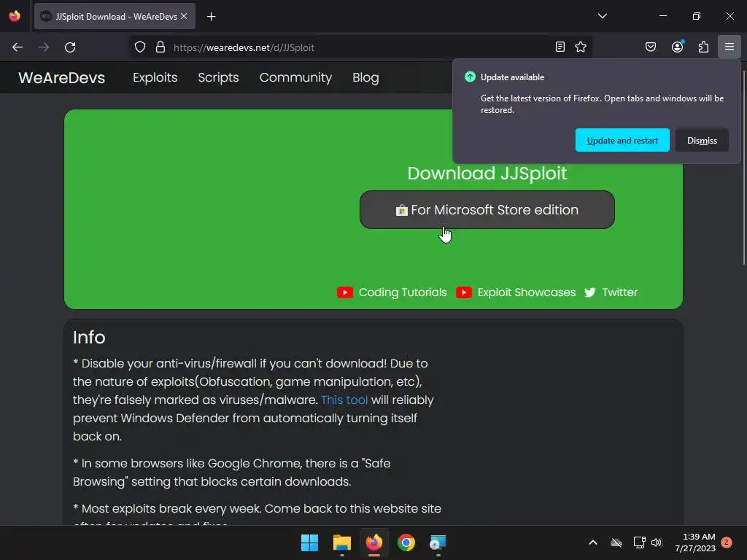Open the network status tray icon
747x560 pixels.
coord(639,542)
